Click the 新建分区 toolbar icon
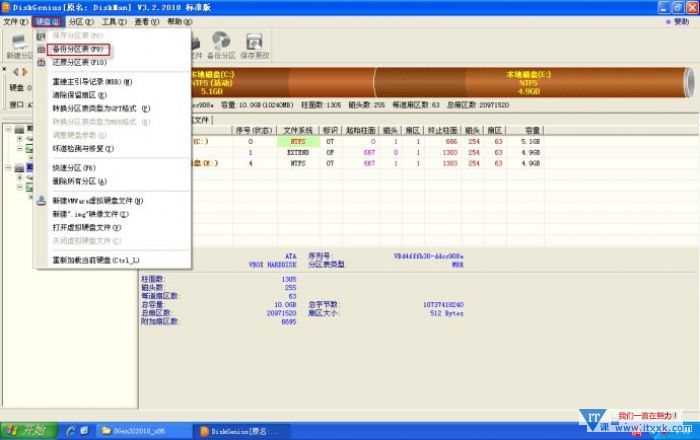The height and width of the screenshot is (440, 700). [x=19, y=46]
